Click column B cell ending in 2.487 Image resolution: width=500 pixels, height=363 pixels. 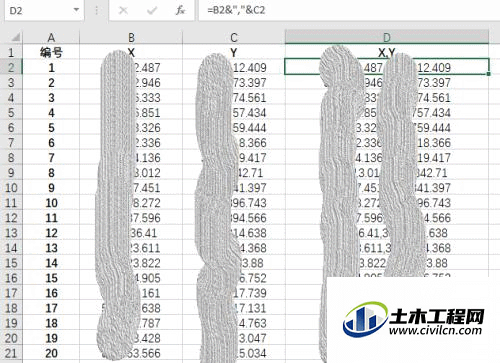coord(131,67)
